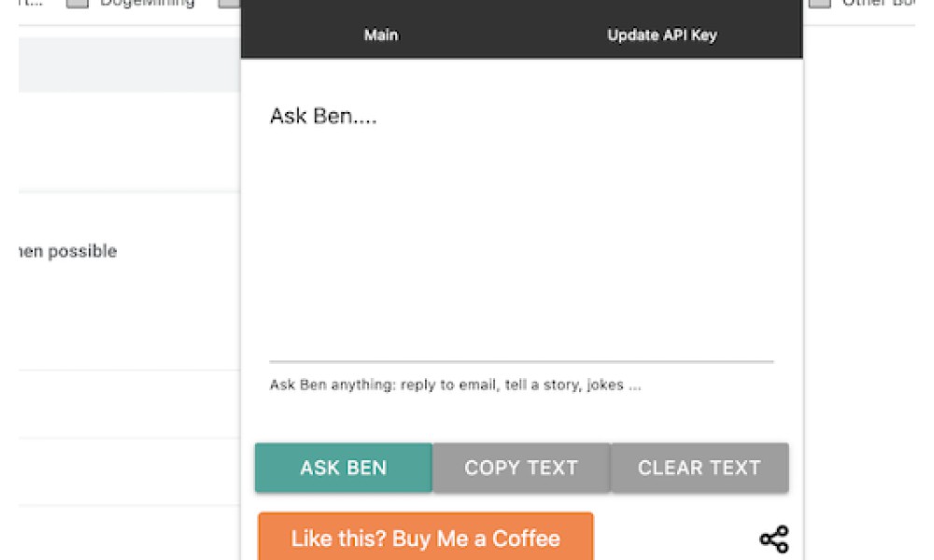Open the DogeMining bookmark folder
Viewport: 934px width, 560px height.
132,4
